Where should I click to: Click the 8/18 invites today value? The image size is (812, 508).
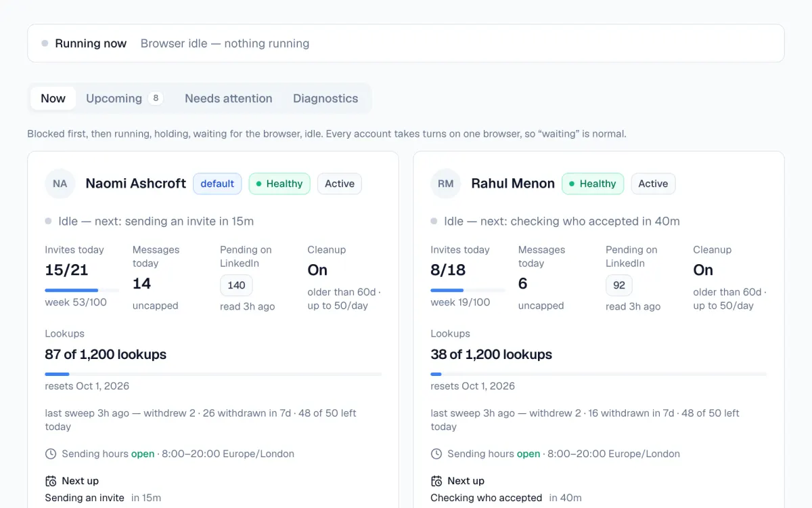448,270
